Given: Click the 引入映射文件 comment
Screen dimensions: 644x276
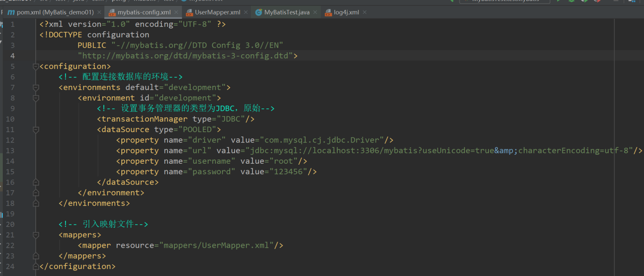Looking at the screenshot, I should pos(103,224).
